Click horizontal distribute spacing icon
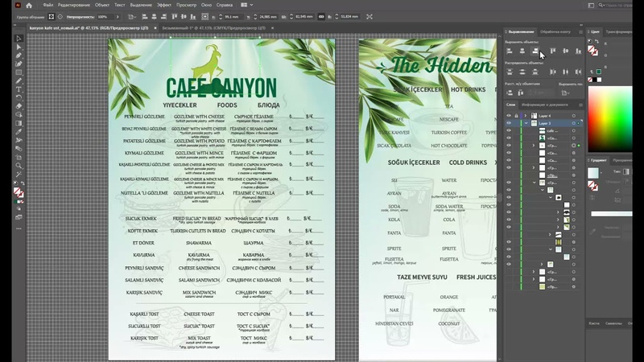 pos(520,93)
